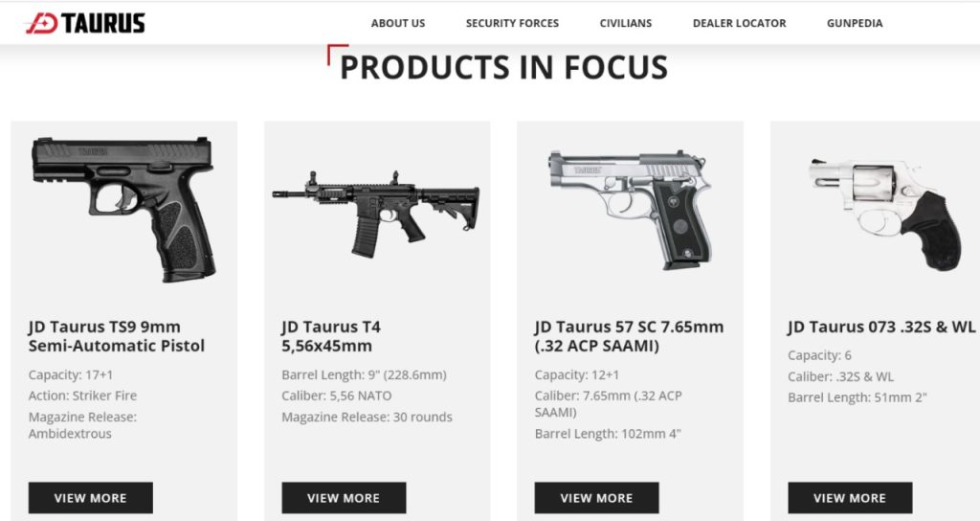Select the 57 SC pistol image
980x521 pixels.
(x=630, y=210)
